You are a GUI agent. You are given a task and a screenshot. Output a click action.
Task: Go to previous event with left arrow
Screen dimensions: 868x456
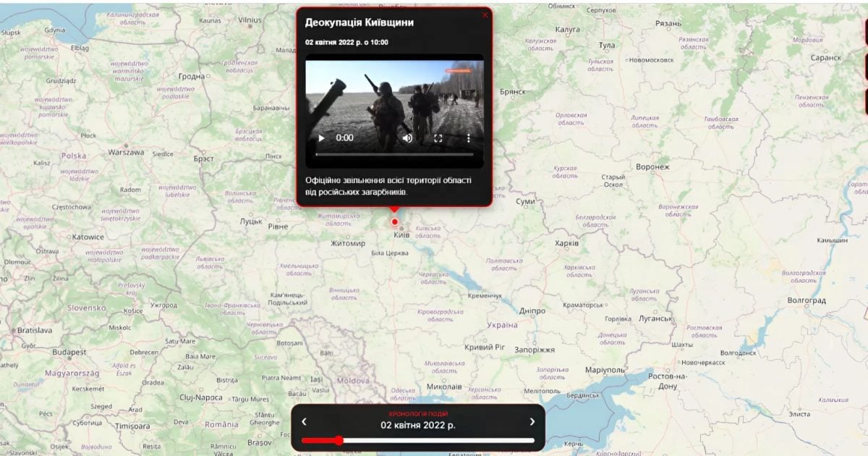305,422
